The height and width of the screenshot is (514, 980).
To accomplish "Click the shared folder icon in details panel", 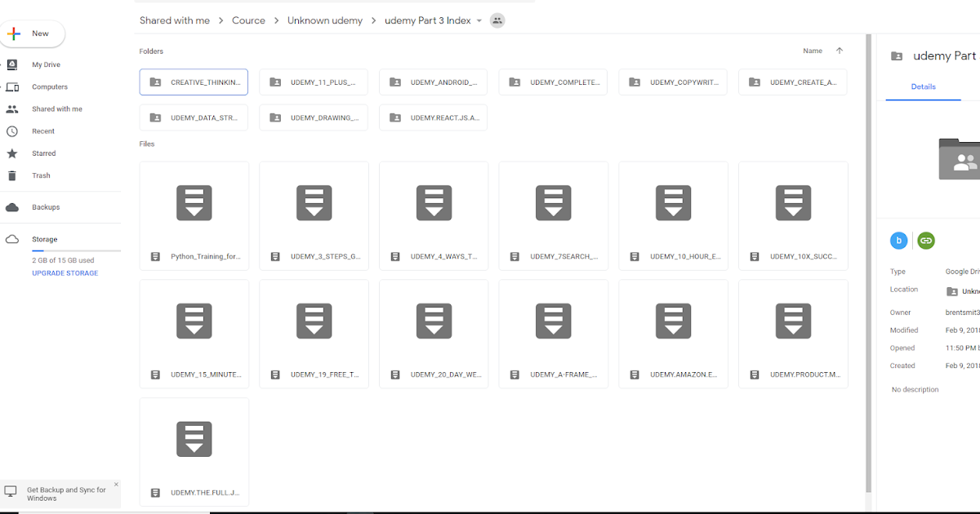I will [959, 159].
